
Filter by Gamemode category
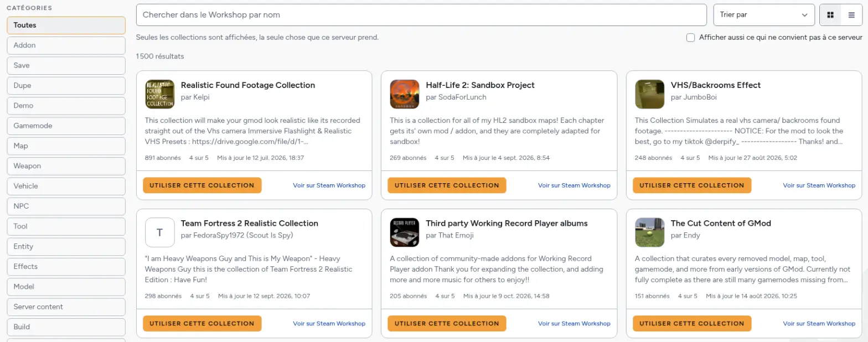point(66,126)
